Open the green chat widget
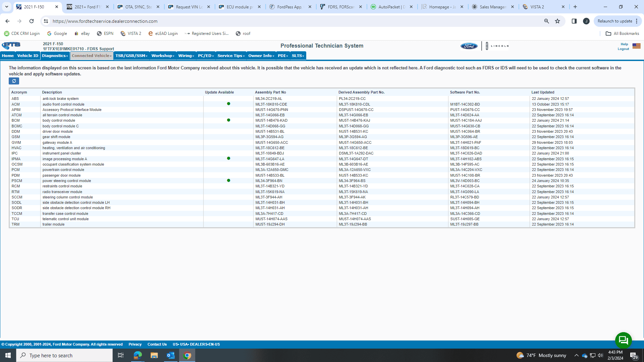 coord(623,340)
